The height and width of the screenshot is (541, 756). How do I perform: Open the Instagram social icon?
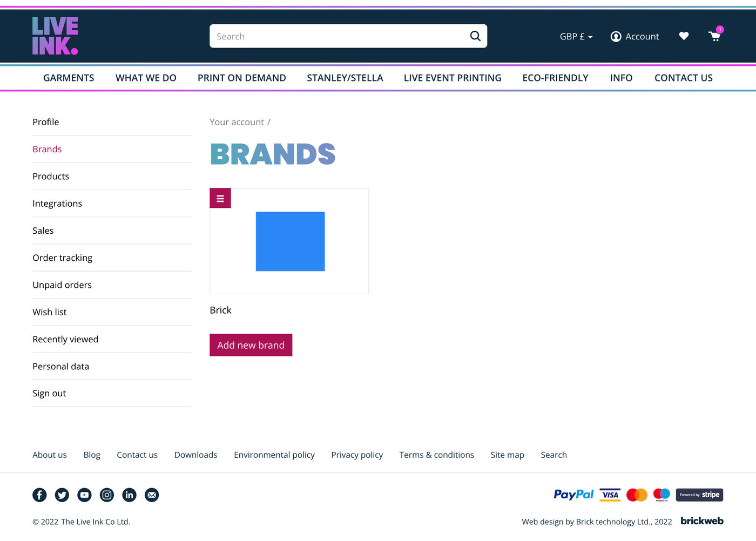(x=107, y=495)
